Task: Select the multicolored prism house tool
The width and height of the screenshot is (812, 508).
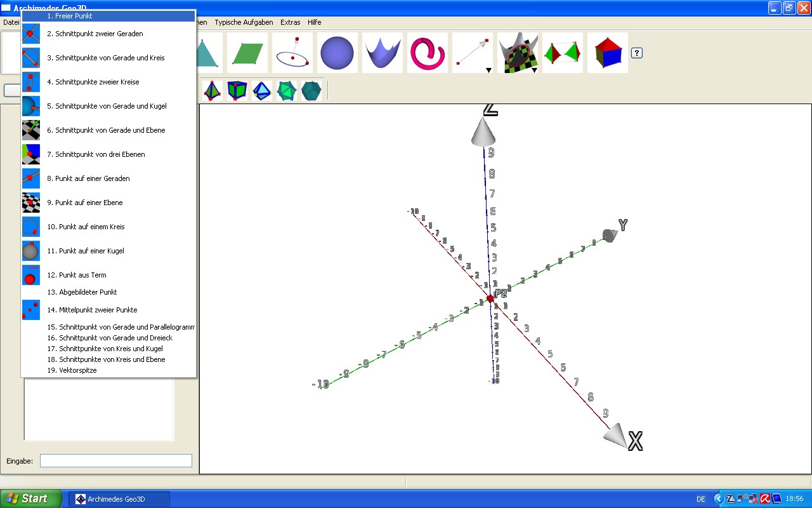Action: click(607, 53)
